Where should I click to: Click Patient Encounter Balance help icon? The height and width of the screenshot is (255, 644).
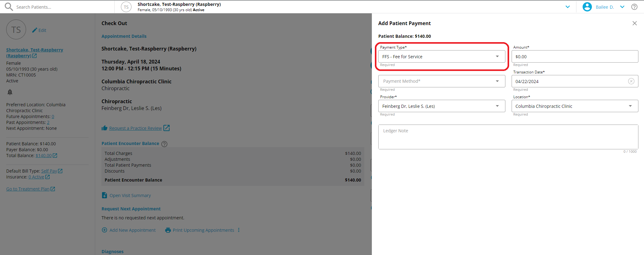click(x=164, y=144)
